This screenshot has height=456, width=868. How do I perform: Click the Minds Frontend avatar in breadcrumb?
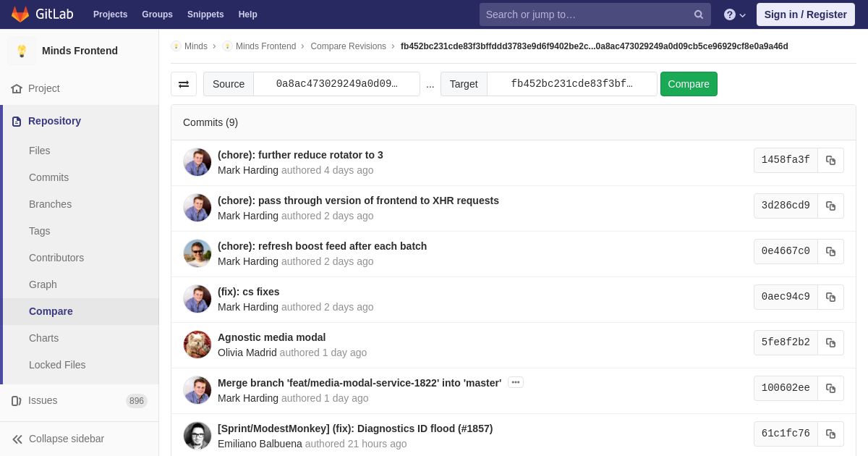tap(227, 46)
